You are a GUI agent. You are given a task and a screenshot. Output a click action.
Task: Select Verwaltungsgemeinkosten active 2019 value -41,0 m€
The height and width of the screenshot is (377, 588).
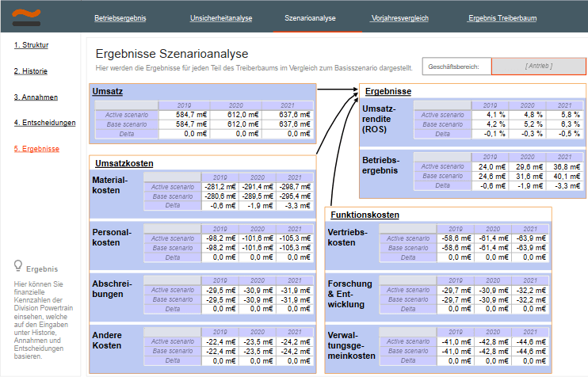(455, 341)
